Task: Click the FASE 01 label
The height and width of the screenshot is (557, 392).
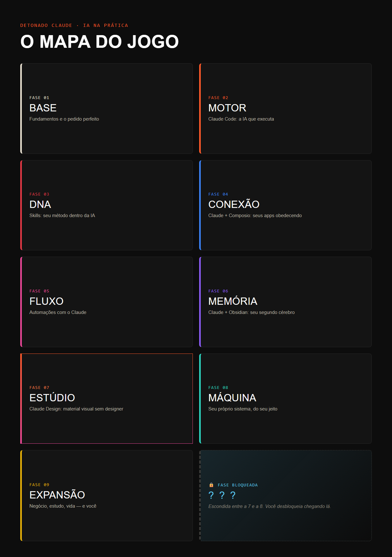Action: click(39, 98)
